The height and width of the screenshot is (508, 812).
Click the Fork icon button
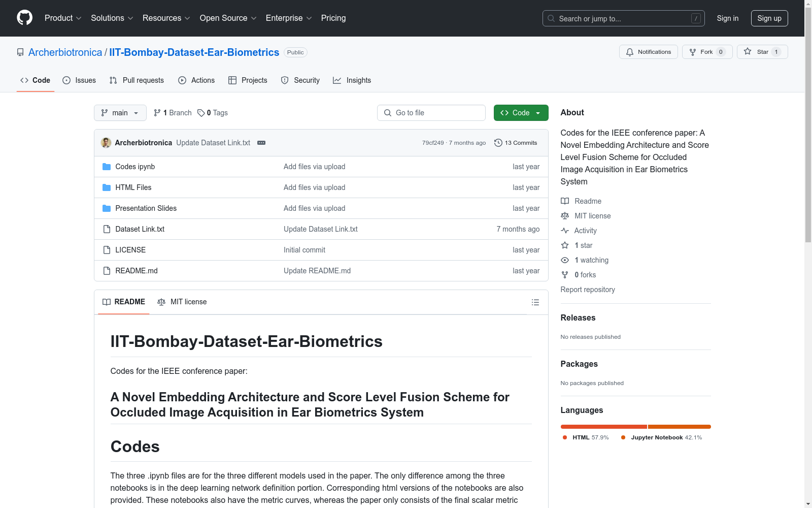coord(693,52)
